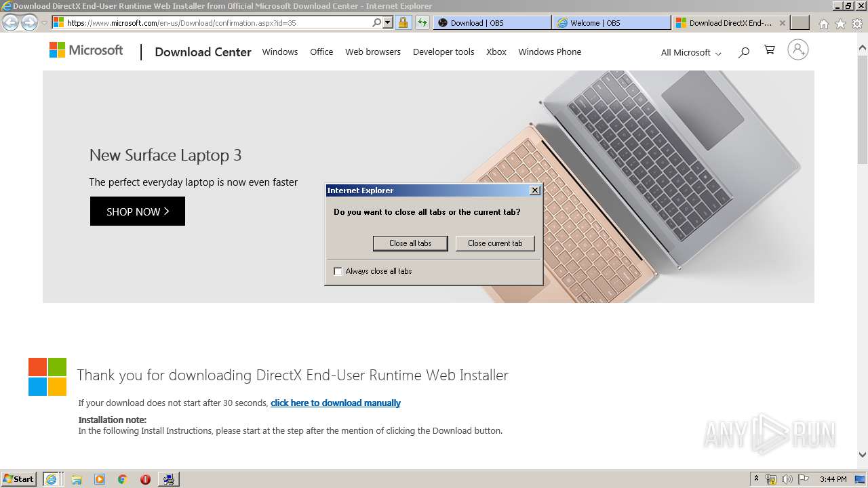Click the Microsoft logo
The image size is (868, 488).
click(86, 50)
